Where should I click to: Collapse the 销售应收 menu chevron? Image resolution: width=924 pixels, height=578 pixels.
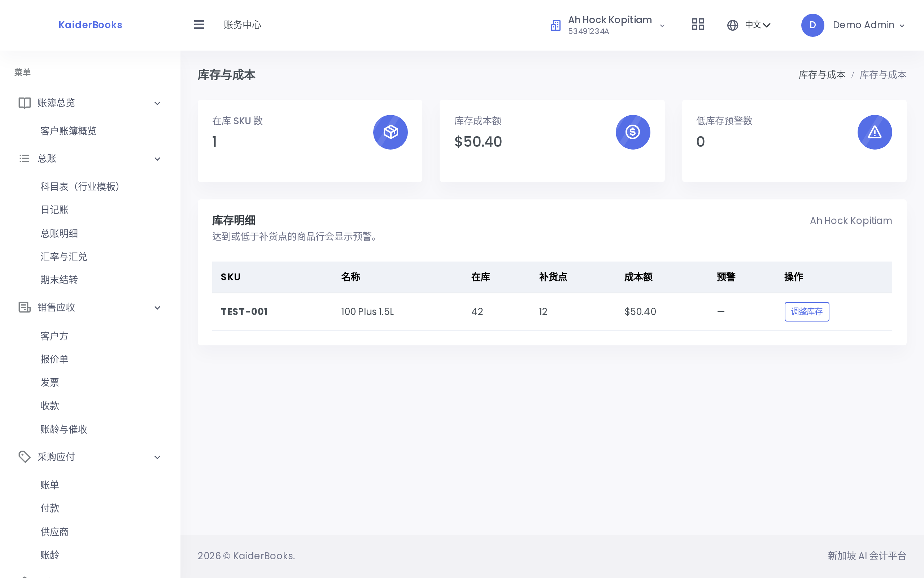tap(157, 308)
